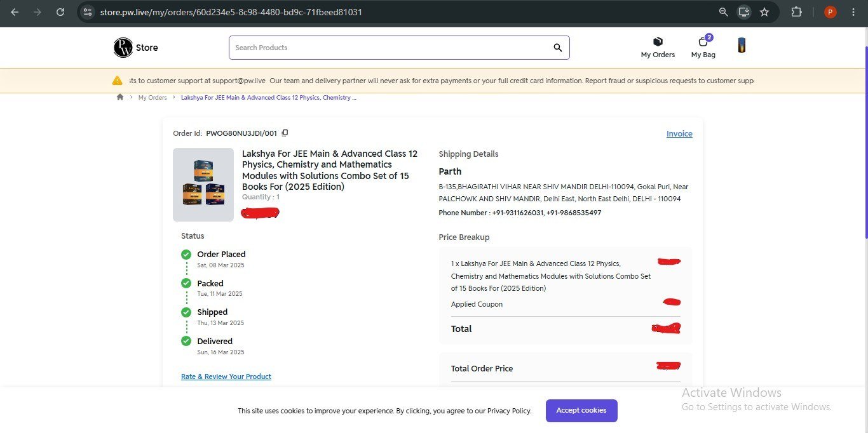Select the Phone Number line
868x433 pixels.
tap(520, 213)
